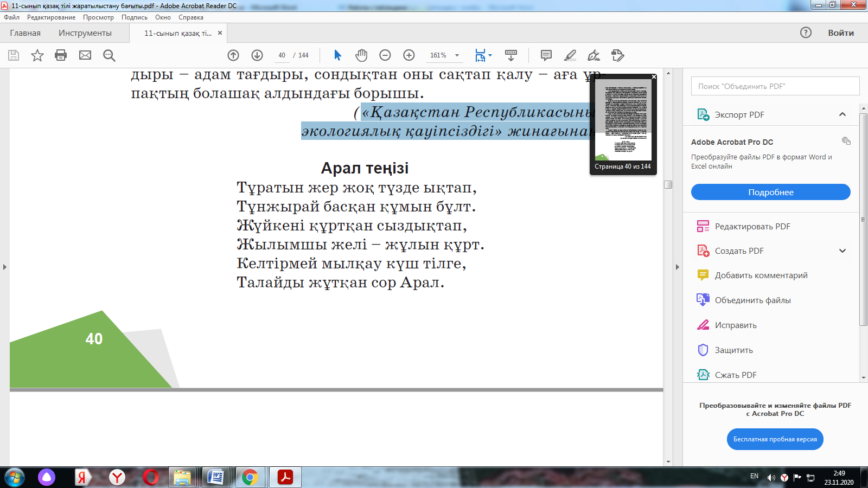Switch to the Инструменты tab
Screen dimensions: 868x488
point(85,33)
